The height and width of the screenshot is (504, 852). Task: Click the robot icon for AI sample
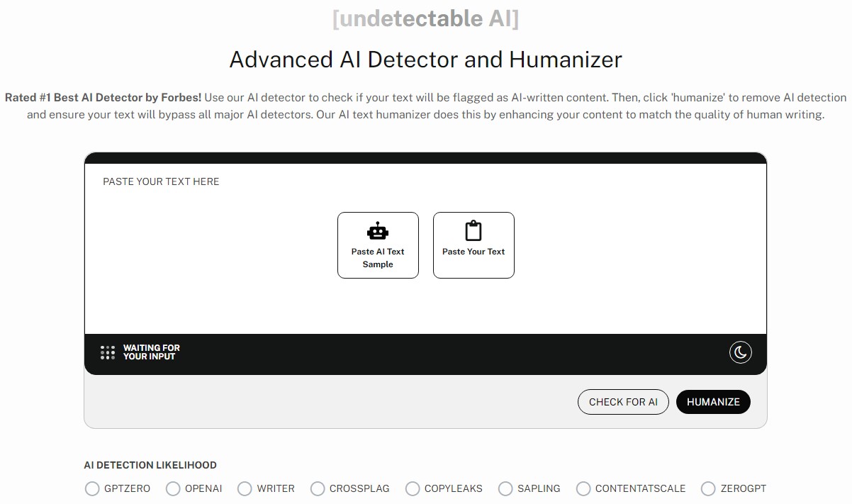[378, 231]
